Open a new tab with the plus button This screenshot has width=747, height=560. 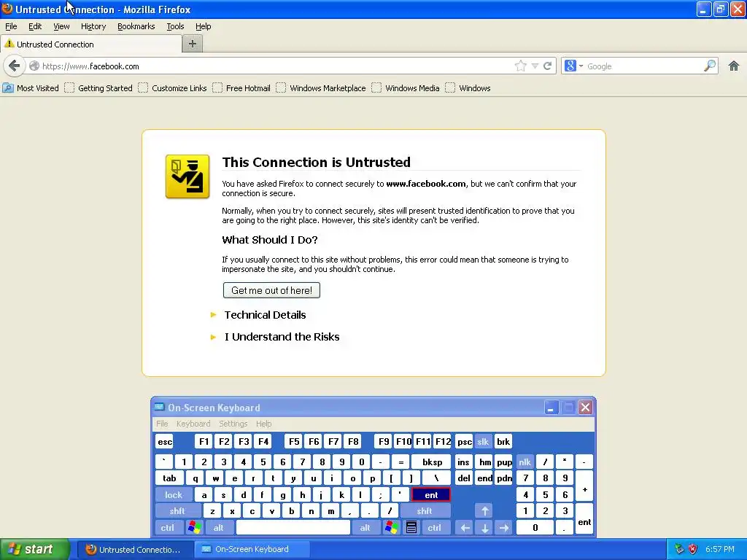193,44
